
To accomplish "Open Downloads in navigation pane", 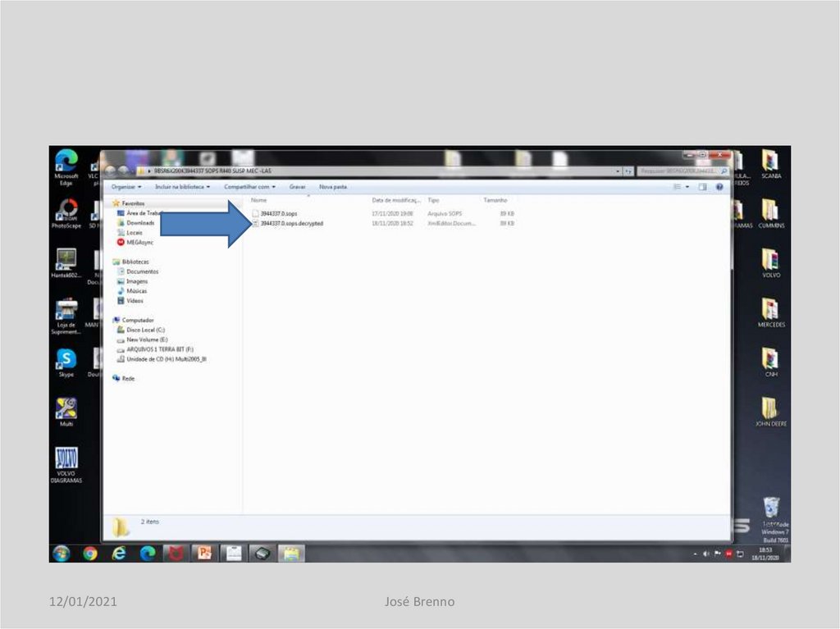I will 136,223.
